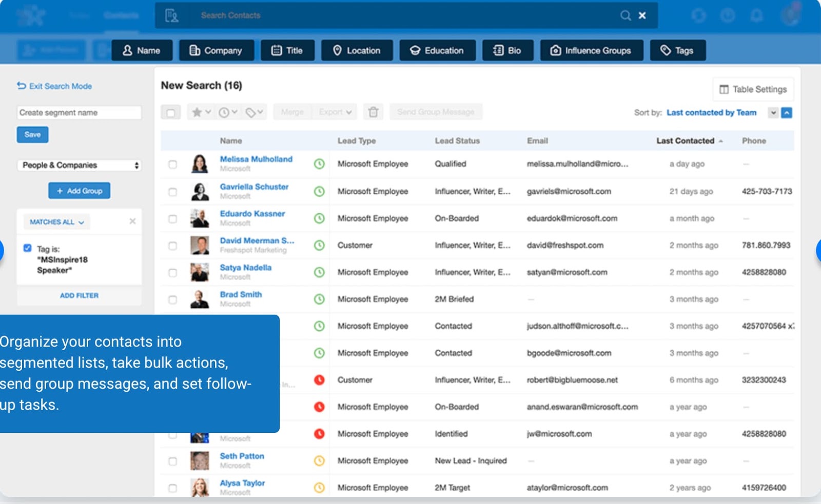Select the Influence Groups search filter
This screenshot has height=504, width=821.
[591, 50]
